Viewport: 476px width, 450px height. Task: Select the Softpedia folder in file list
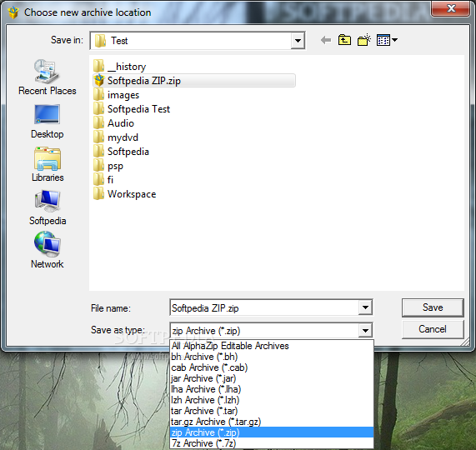(121, 152)
